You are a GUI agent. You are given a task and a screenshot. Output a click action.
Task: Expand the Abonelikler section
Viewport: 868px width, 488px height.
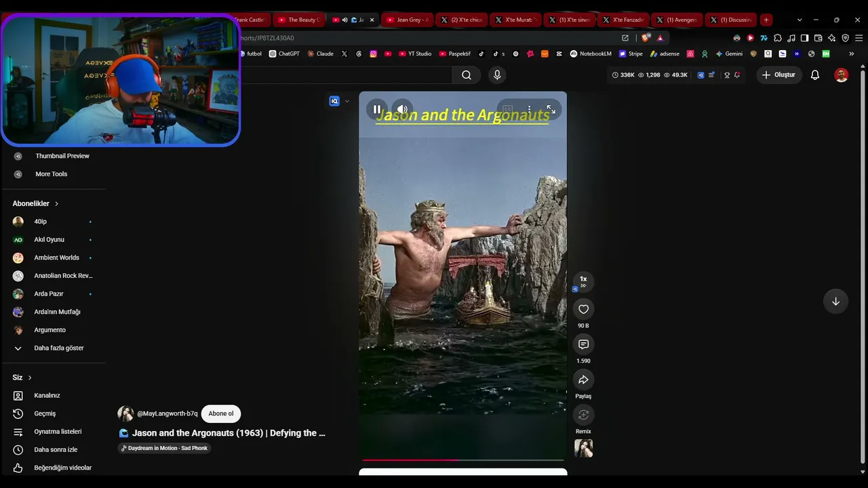[35, 203]
